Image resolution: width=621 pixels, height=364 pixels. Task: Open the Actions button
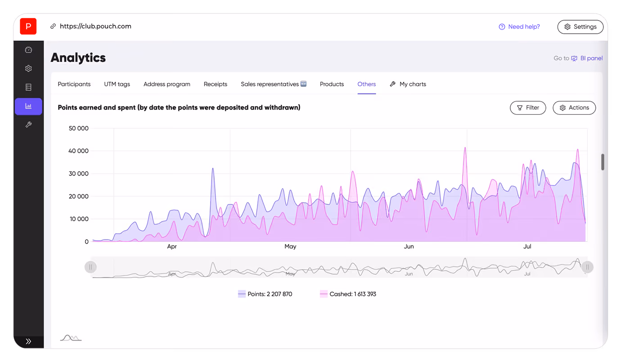click(574, 108)
